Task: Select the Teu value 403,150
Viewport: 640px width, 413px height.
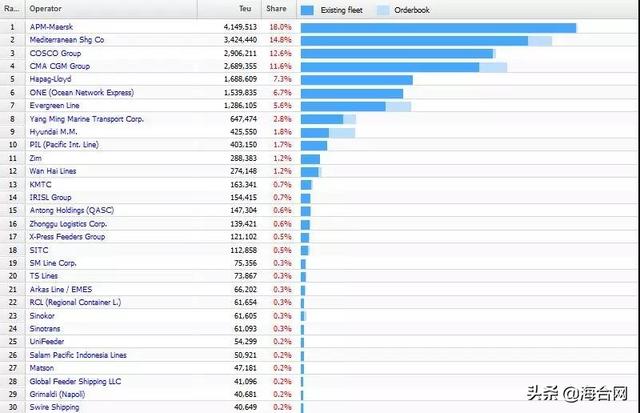Action: click(x=244, y=145)
